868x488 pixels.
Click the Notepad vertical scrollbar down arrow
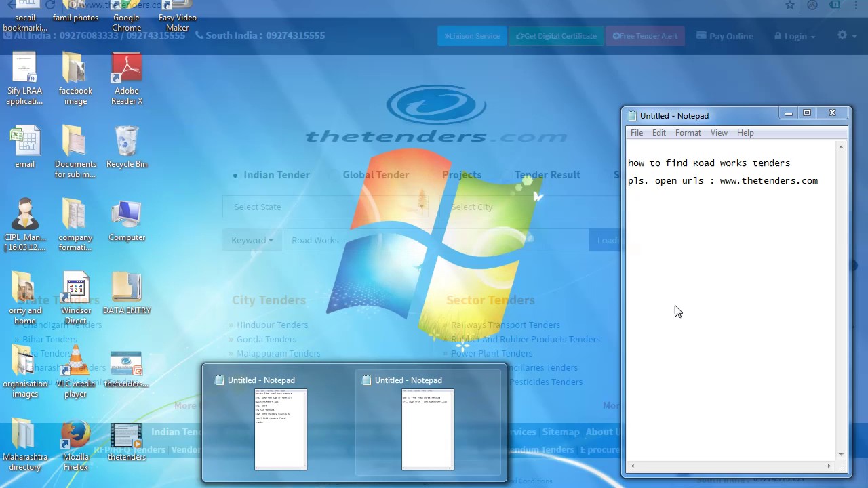click(x=842, y=455)
